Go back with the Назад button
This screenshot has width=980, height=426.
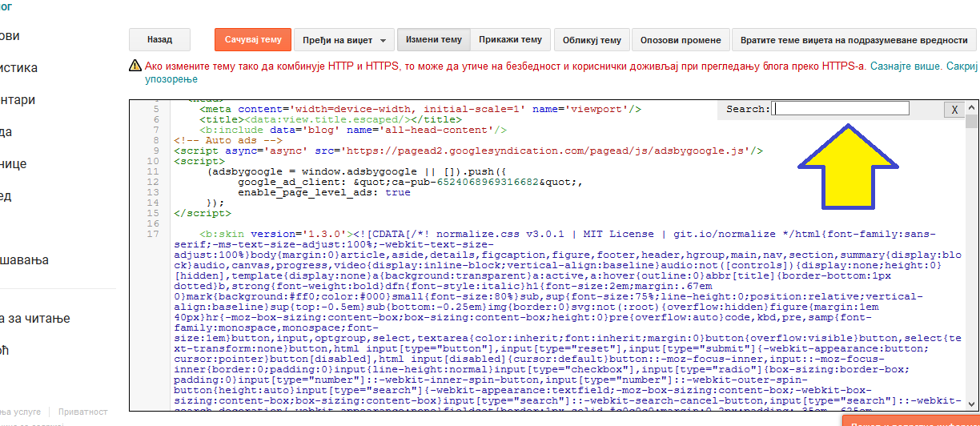tap(159, 39)
